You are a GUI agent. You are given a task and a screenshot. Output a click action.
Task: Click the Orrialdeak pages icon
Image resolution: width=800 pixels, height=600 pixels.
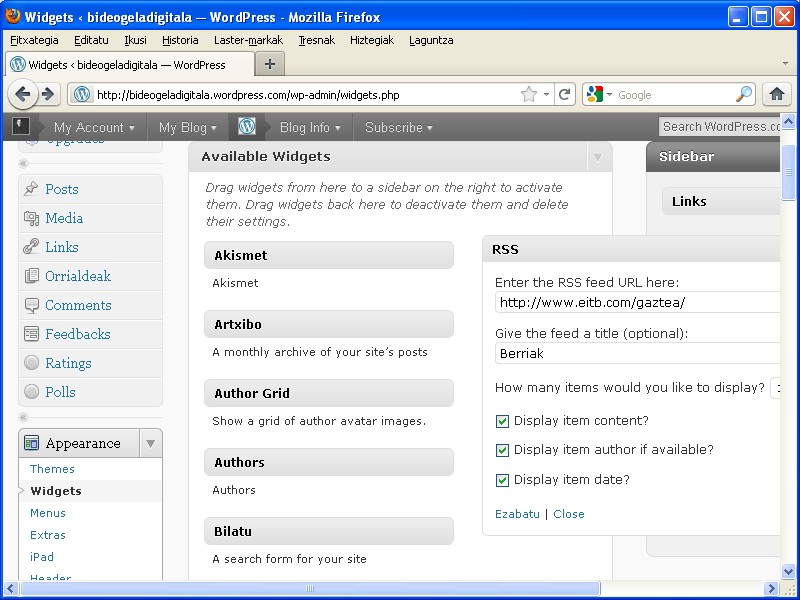(31, 276)
